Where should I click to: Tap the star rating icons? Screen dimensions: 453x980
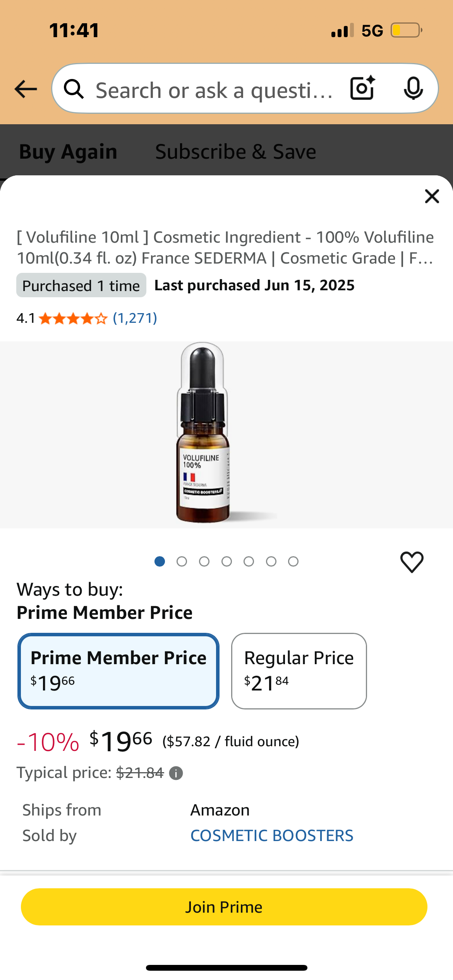click(x=73, y=319)
